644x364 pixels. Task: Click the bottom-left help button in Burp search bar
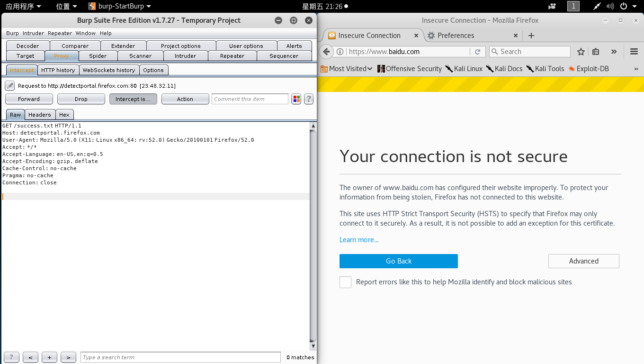pyautogui.click(x=11, y=357)
